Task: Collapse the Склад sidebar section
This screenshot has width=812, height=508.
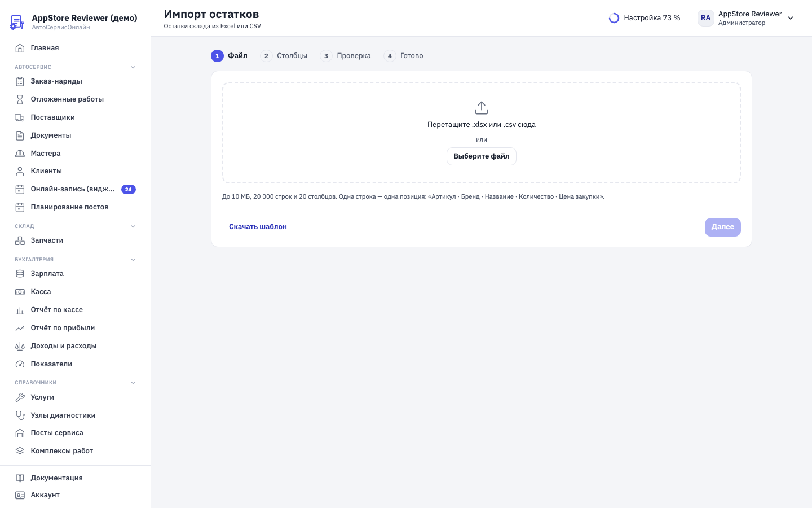Action: click(x=133, y=226)
